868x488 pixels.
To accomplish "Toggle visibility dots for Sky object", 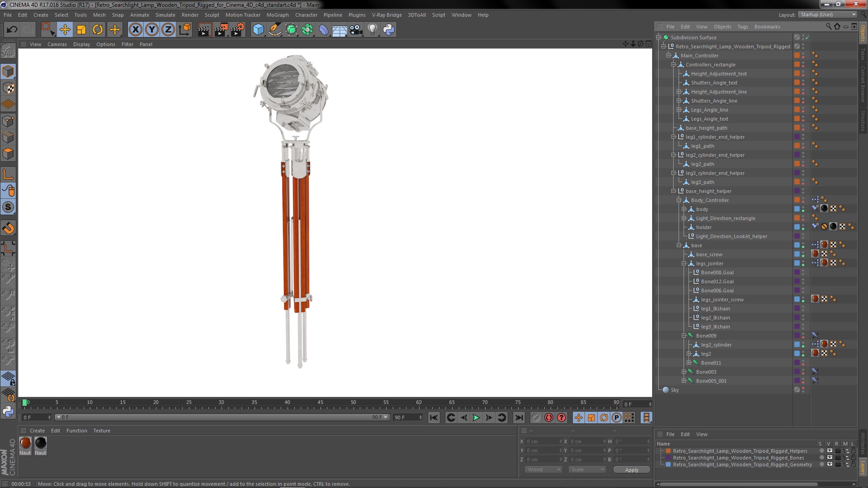I will click(803, 390).
